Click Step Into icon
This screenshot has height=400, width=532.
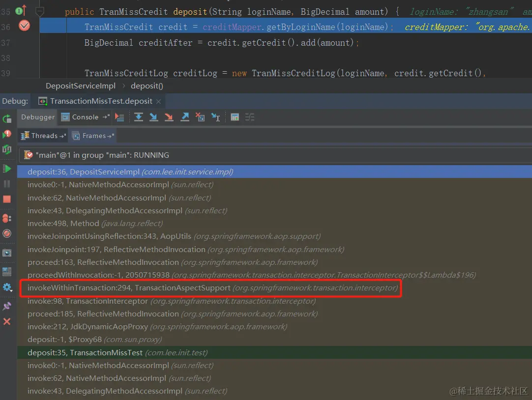[154, 117]
